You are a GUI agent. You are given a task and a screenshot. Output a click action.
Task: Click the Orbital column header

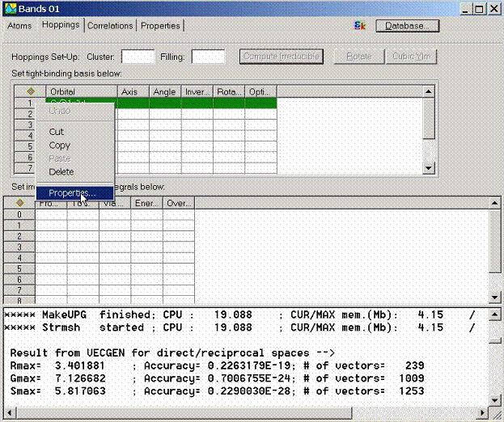(x=81, y=92)
